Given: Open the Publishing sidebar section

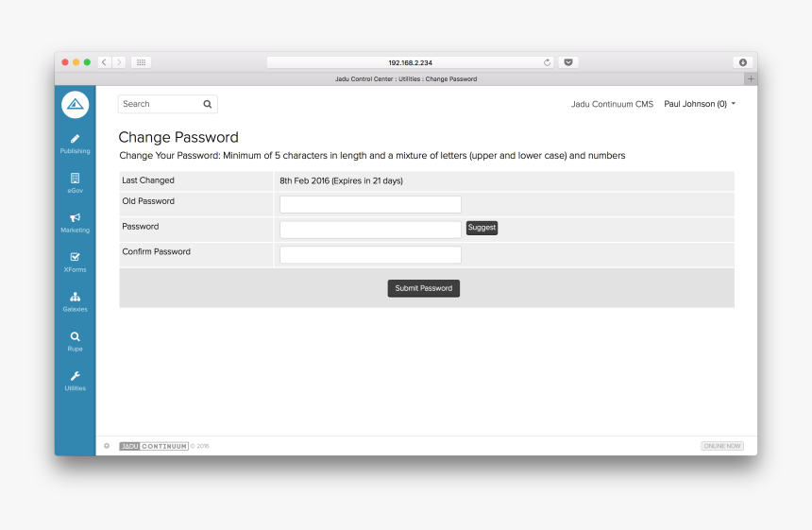Looking at the screenshot, I should tap(76, 144).
